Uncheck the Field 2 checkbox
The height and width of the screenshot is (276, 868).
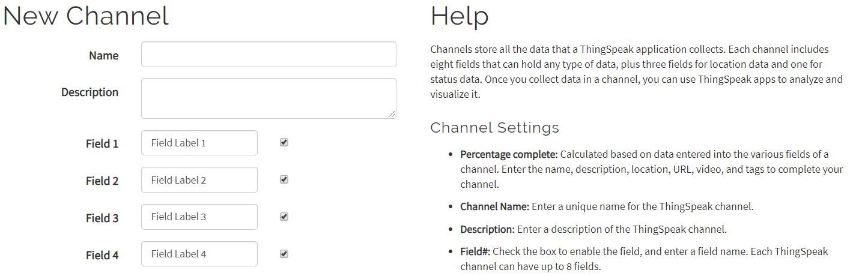(x=284, y=179)
